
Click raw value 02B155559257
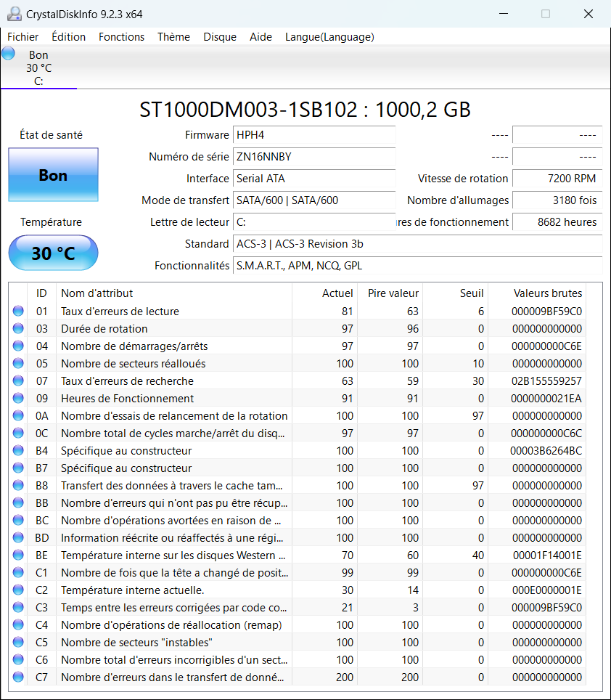(x=546, y=380)
